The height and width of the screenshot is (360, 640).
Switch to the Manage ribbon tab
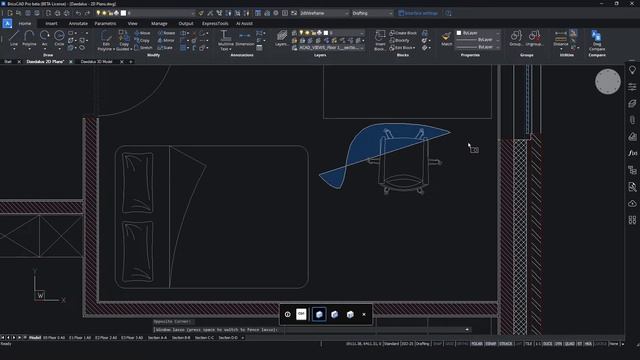click(x=159, y=24)
